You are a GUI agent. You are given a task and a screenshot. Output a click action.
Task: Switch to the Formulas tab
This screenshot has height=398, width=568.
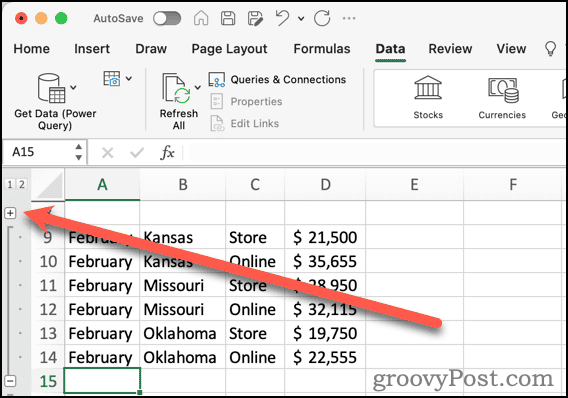(x=322, y=49)
